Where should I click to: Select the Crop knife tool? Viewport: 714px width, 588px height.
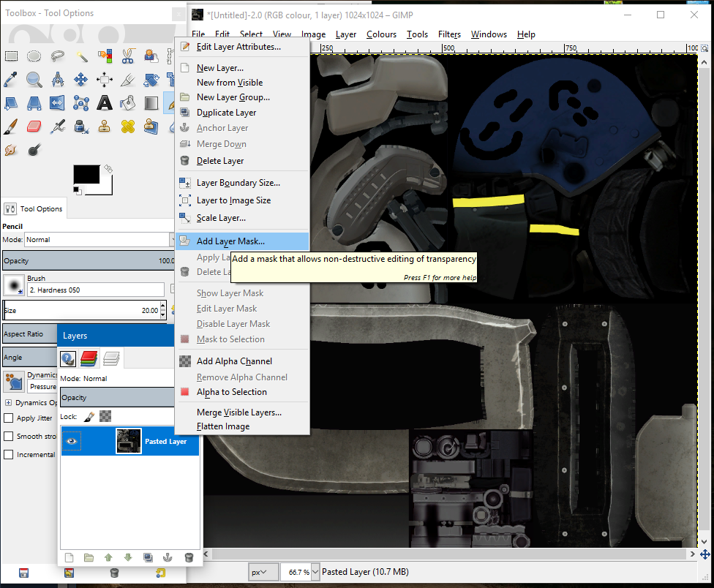pos(128,80)
